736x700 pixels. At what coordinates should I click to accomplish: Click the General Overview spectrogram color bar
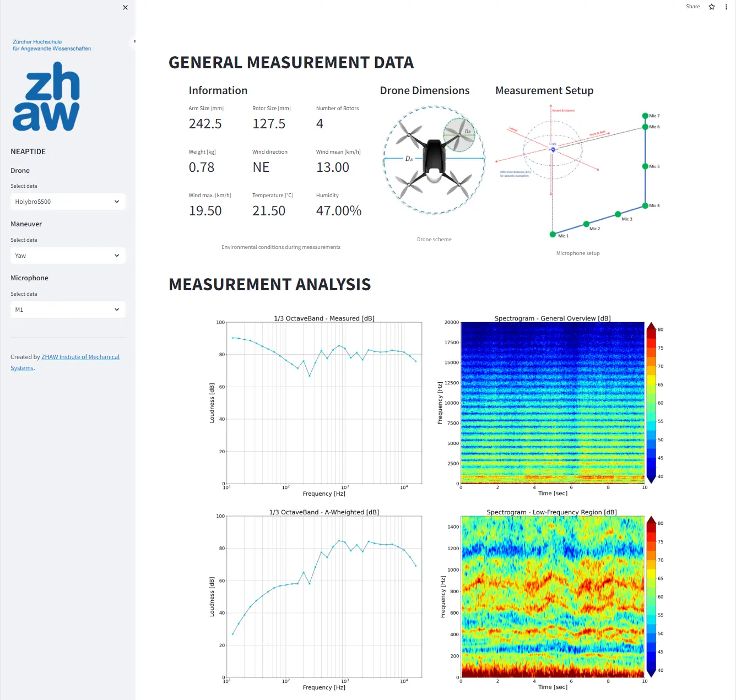tap(651, 403)
